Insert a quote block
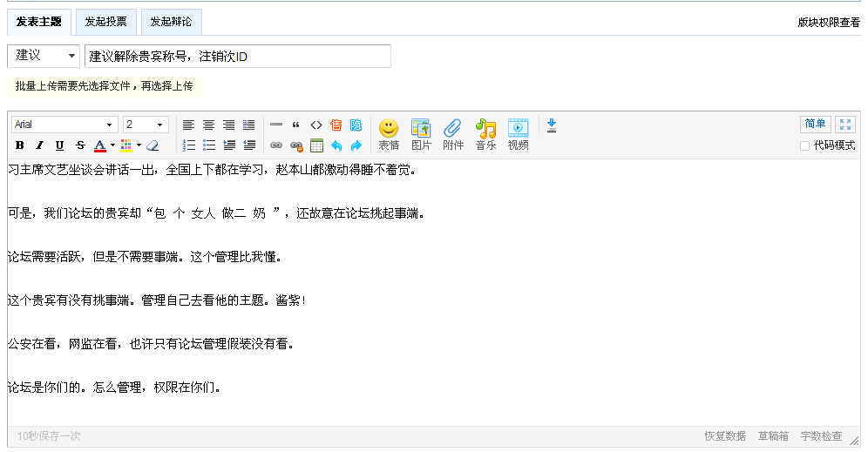 point(296,125)
